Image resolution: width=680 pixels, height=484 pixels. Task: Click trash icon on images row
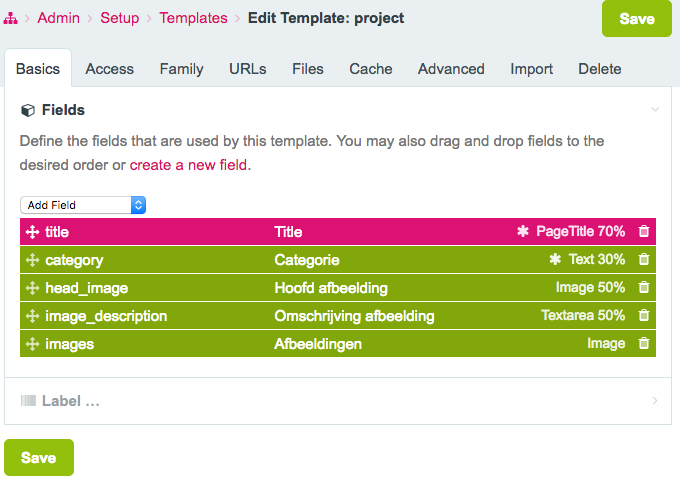644,343
